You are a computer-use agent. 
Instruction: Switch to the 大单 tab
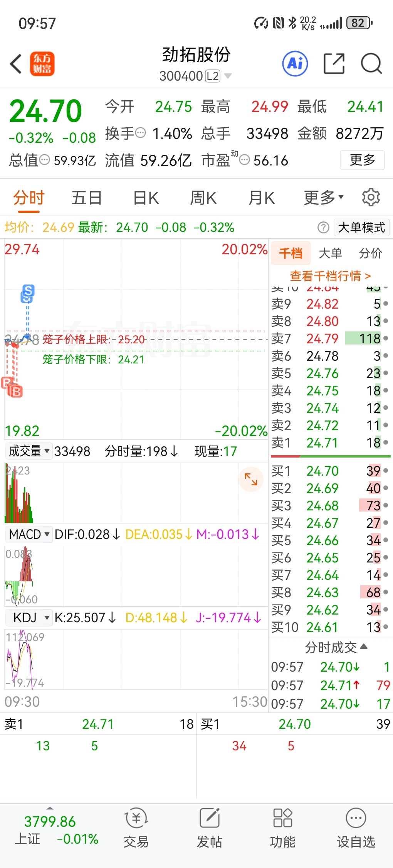click(331, 253)
